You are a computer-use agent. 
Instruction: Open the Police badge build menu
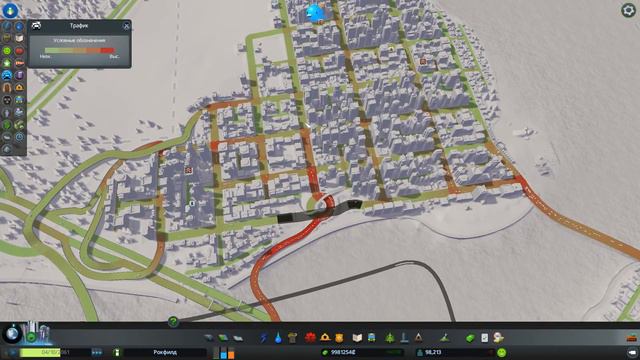[x=339, y=338]
